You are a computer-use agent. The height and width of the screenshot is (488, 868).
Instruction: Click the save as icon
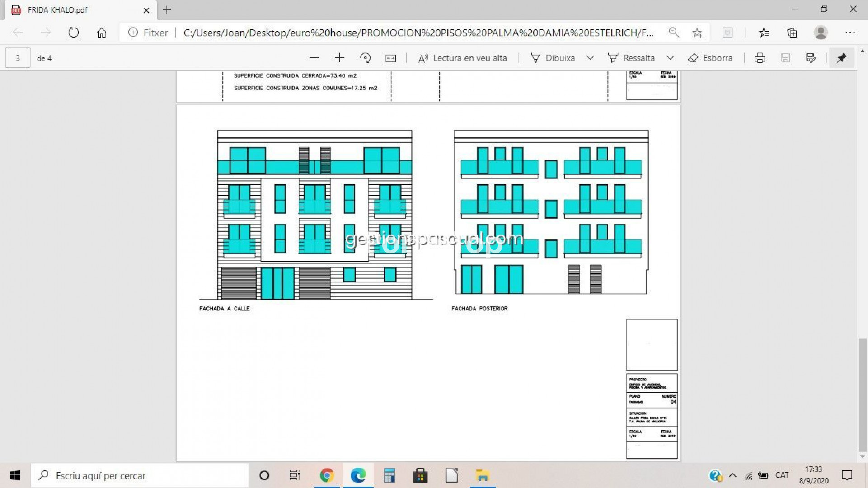811,58
